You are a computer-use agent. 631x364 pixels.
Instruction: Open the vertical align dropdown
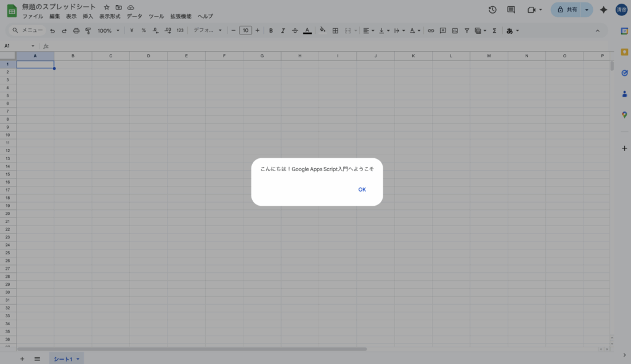(x=384, y=31)
